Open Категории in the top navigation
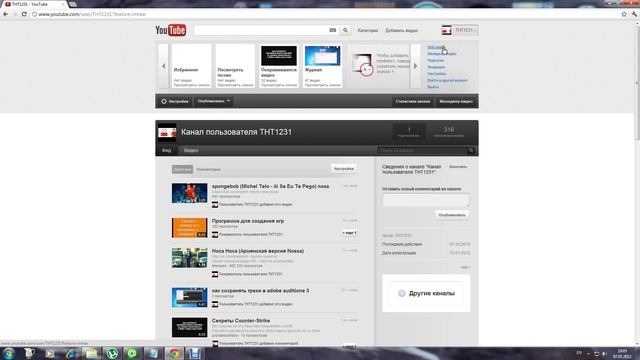The height and width of the screenshot is (360, 640). [x=368, y=31]
